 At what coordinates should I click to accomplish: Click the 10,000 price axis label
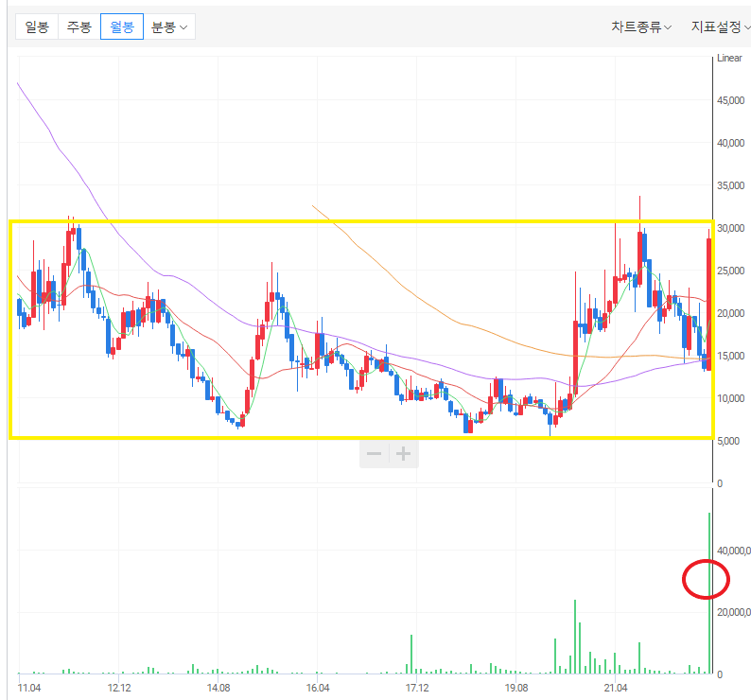(x=730, y=398)
